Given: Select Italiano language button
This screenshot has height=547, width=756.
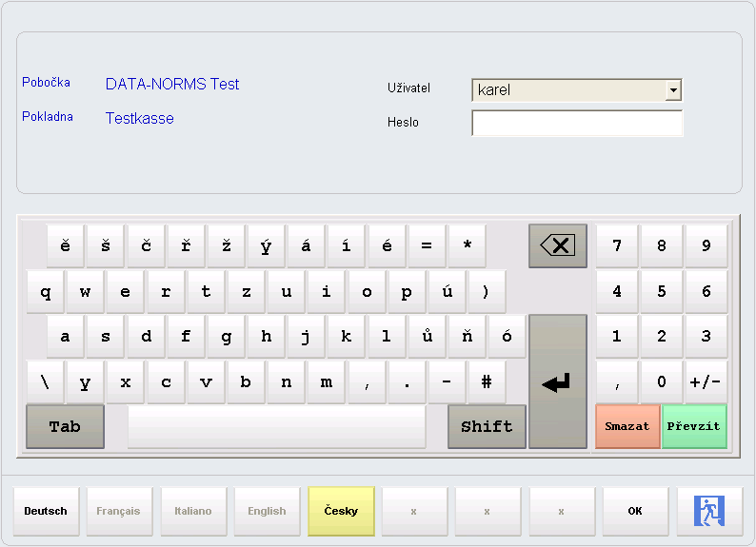Looking at the screenshot, I should [193, 511].
